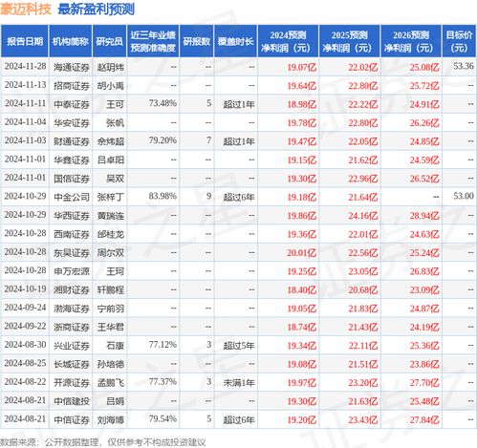This screenshot has height=448, width=477.
Task: Select target price 53.36
Action: (464, 66)
